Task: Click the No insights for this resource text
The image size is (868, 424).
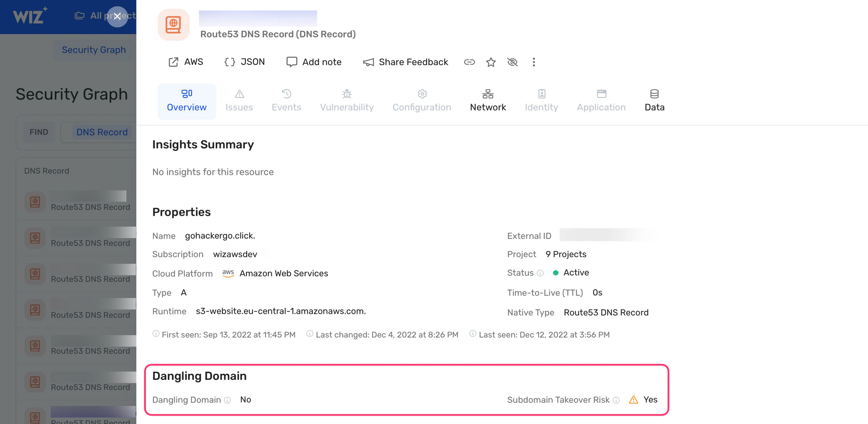Action: [x=213, y=172]
